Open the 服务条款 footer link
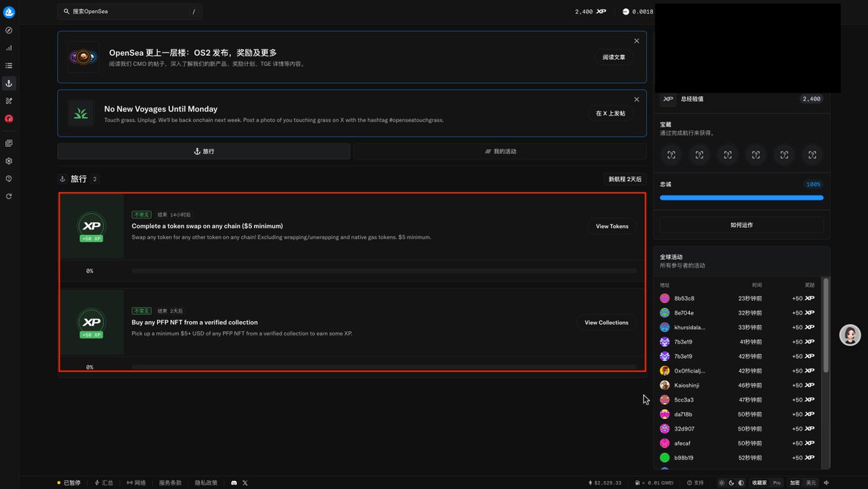The image size is (868, 489). 170,483
